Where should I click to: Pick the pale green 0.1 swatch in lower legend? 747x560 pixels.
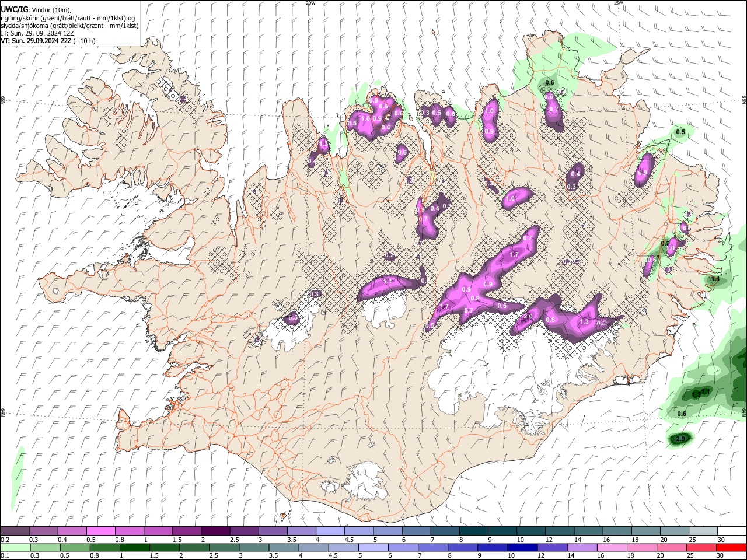15,547
